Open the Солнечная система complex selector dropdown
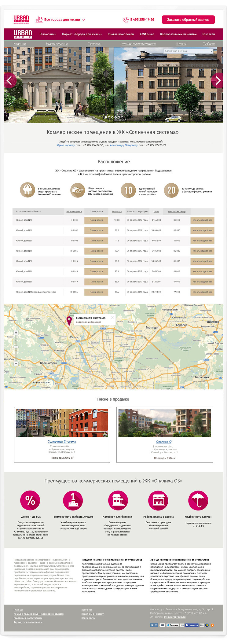 [188, 51]
